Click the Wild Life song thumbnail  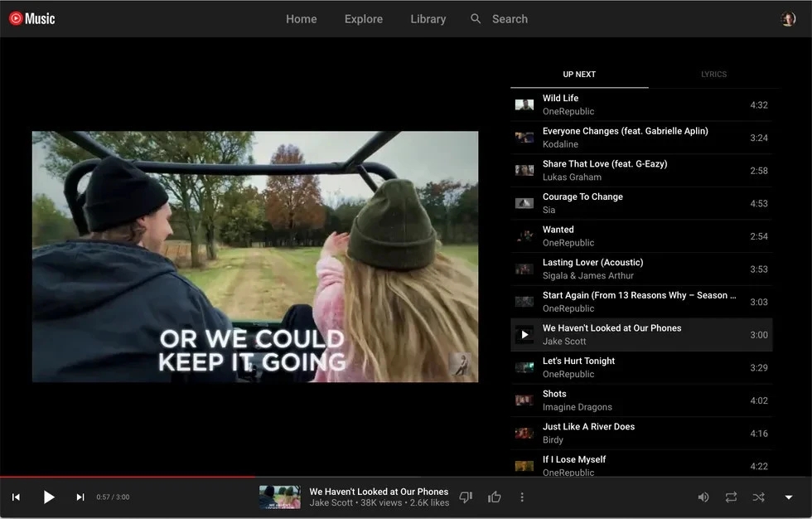(524, 105)
